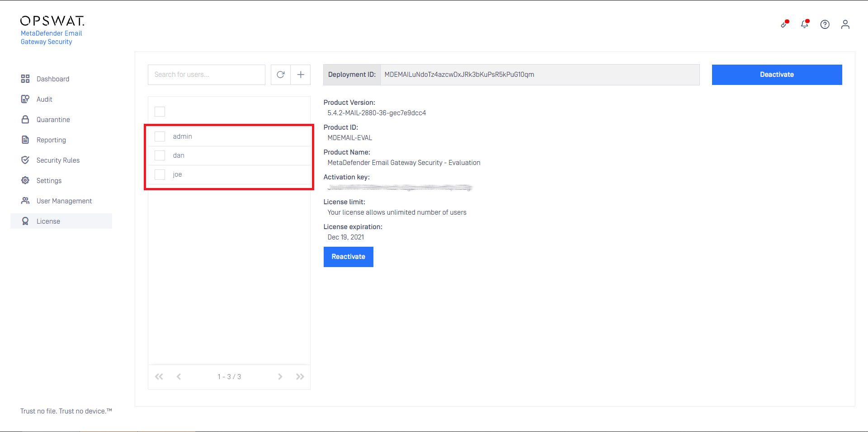The height and width of the screenshot is (432, 868).
Task: Check the box for user admin
Action: (x=160, y=136)
